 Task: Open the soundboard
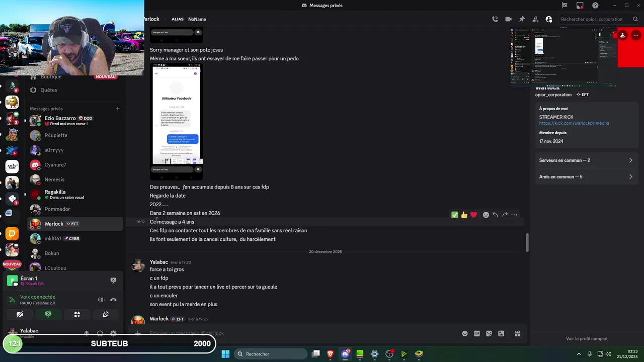[106, 314]
